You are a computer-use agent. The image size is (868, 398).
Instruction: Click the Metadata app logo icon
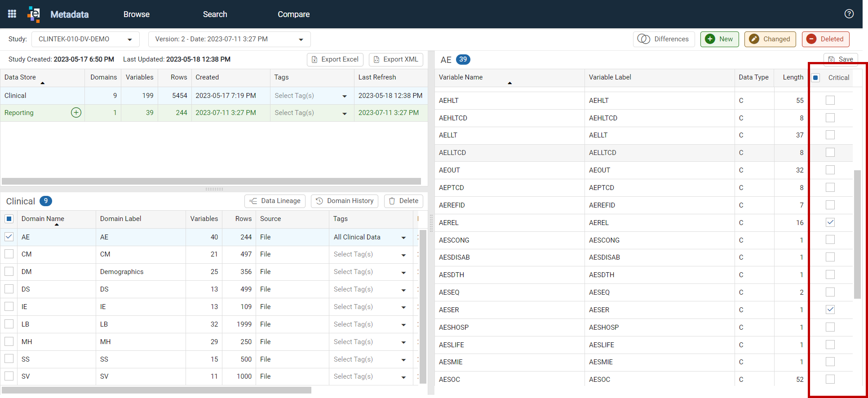coord(34,14)
